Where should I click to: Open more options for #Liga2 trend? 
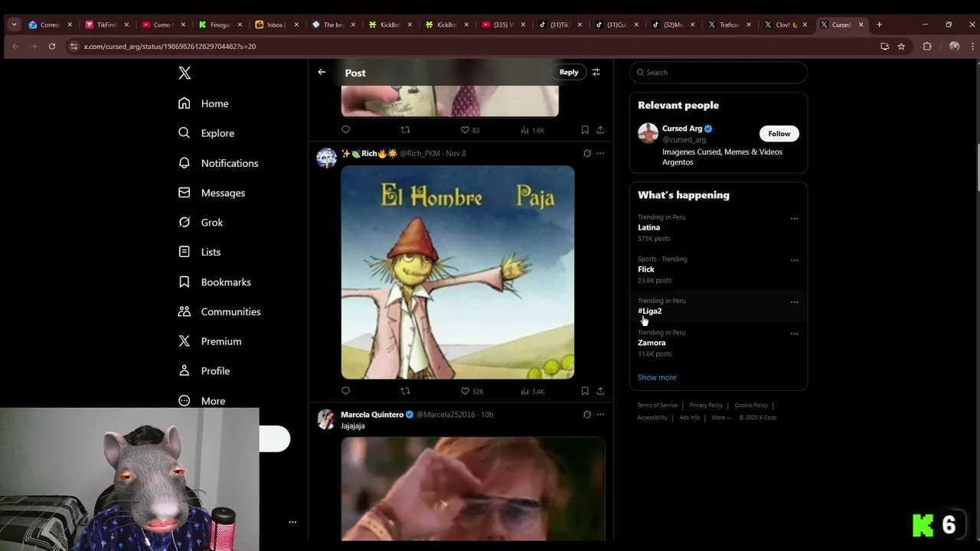794,302
